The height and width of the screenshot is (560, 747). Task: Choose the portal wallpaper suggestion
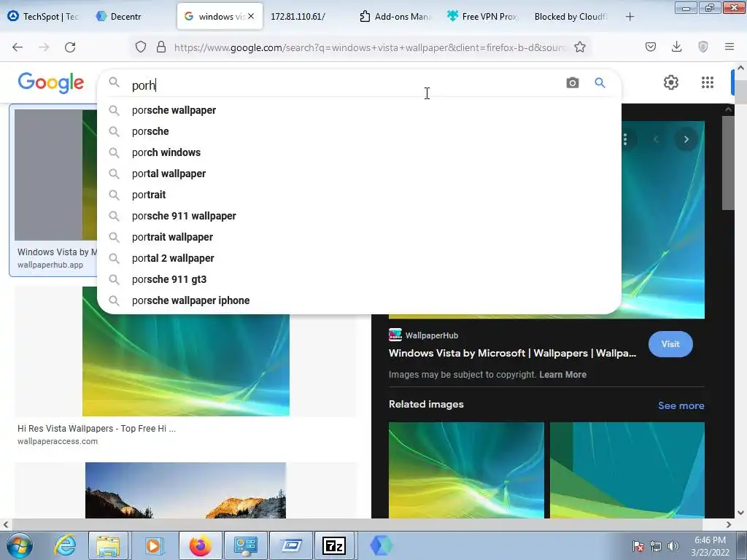point(359,174)
